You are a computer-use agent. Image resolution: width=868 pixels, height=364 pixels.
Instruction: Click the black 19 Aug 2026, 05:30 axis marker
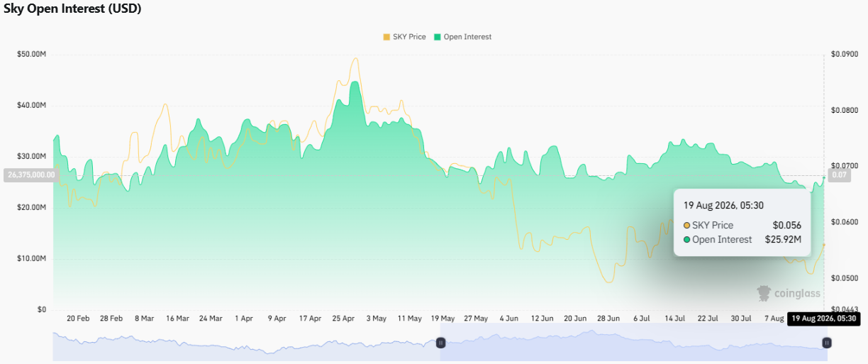(x=823, y=319)
